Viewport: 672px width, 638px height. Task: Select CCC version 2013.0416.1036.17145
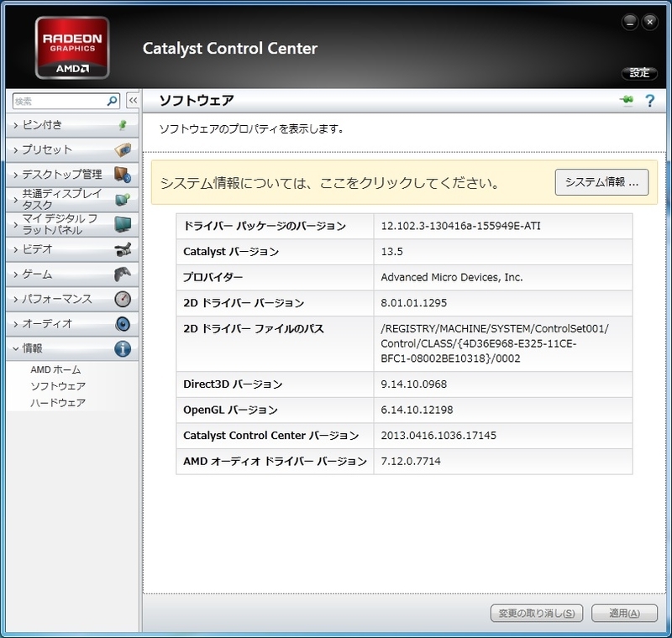[x=502, y=436]
